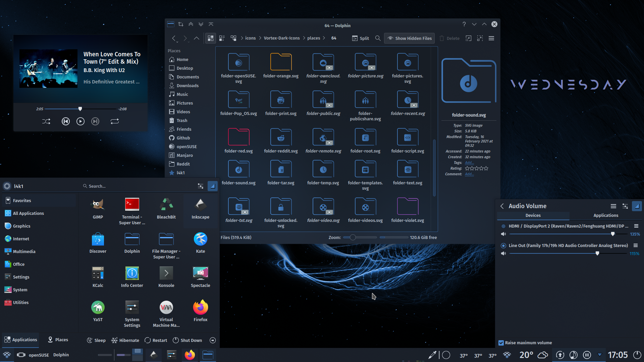This screenshot has width=644, height=362.
Task: Mute the HDMI / DisplayPort 2 output
Action: 503,234
